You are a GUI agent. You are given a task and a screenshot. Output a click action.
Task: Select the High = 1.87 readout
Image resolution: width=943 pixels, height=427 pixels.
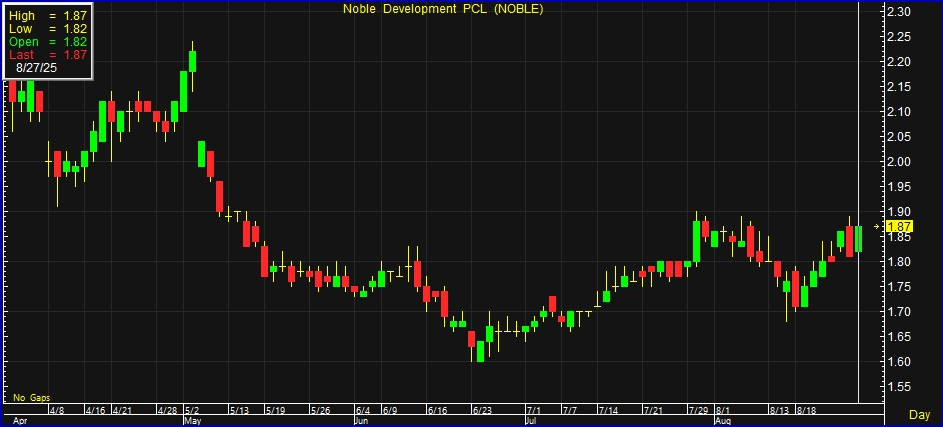pyautogui.click(x=48, y=16)
